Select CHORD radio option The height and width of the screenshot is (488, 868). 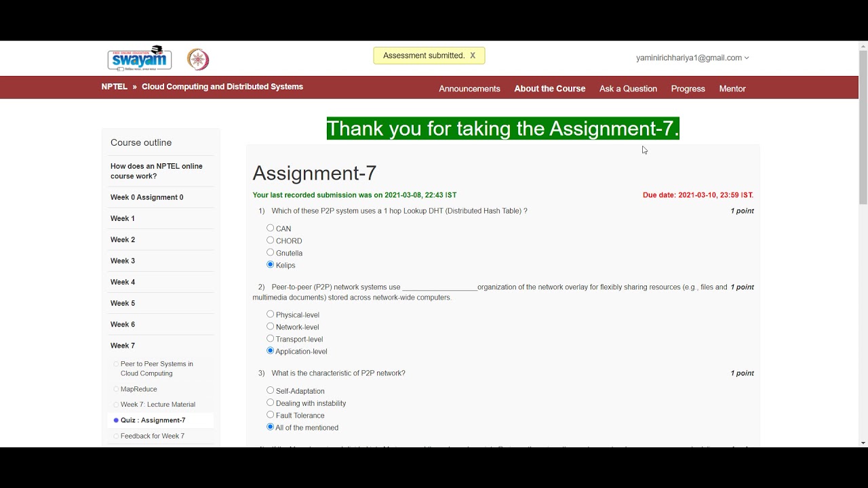coord(270,240)
